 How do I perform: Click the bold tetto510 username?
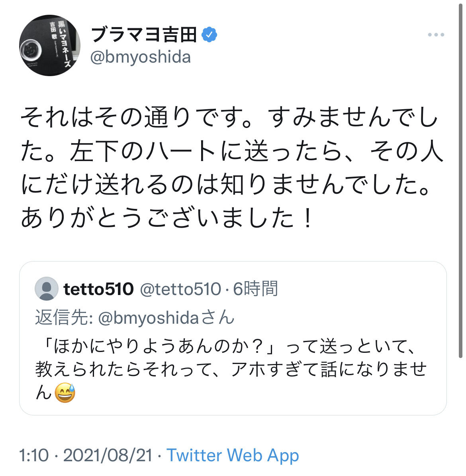[x=98, y=289]
